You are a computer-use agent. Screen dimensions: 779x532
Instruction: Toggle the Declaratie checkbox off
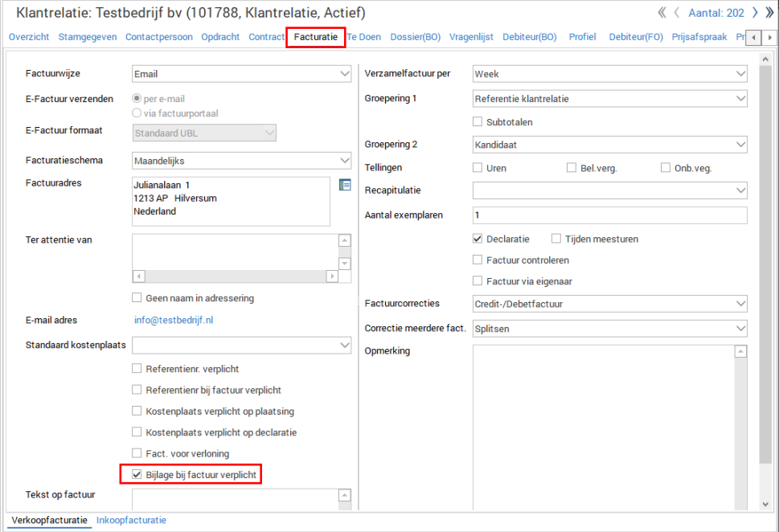(478, 239)
